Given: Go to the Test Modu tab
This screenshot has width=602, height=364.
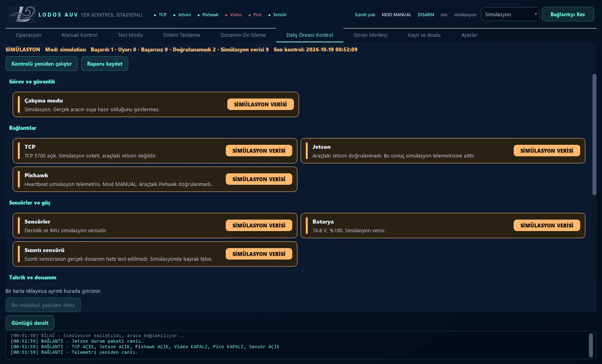Looking at the screenshot, I should (x=130, y=35).
